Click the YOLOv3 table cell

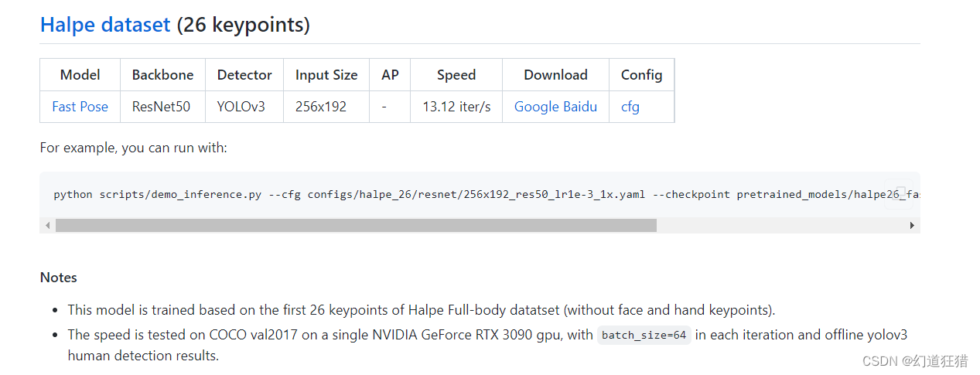pos(241,107)
